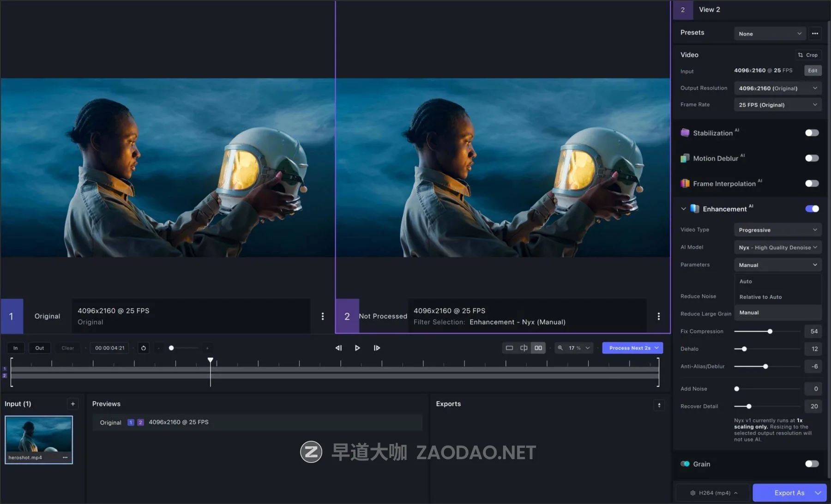Viewport: 831px width, 504px height.
Task: Switch to the View 2 tab
Action: coord(709,9)
